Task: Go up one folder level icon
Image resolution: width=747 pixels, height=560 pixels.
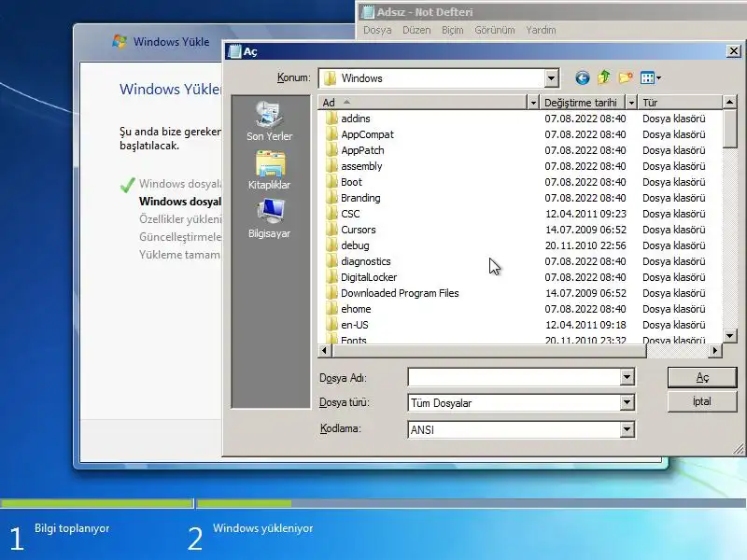Action: coord(604,77)
